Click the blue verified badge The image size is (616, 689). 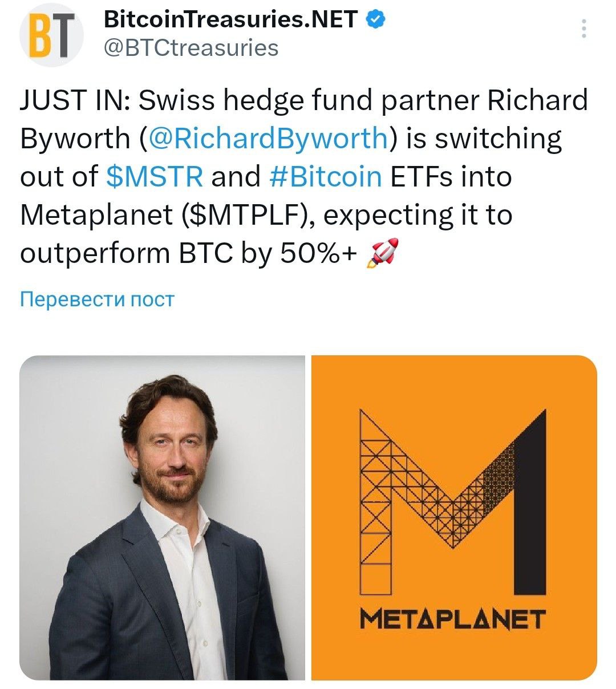(374, 20)
